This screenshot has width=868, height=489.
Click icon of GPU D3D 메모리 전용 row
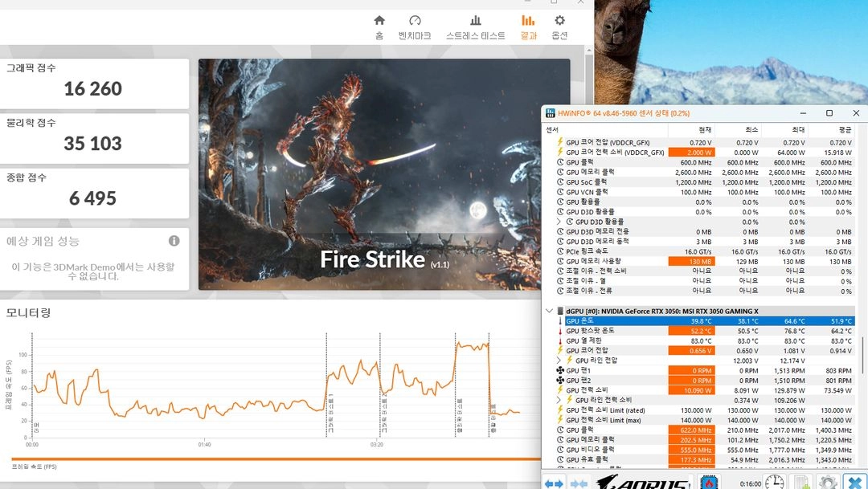pos(560,232)
